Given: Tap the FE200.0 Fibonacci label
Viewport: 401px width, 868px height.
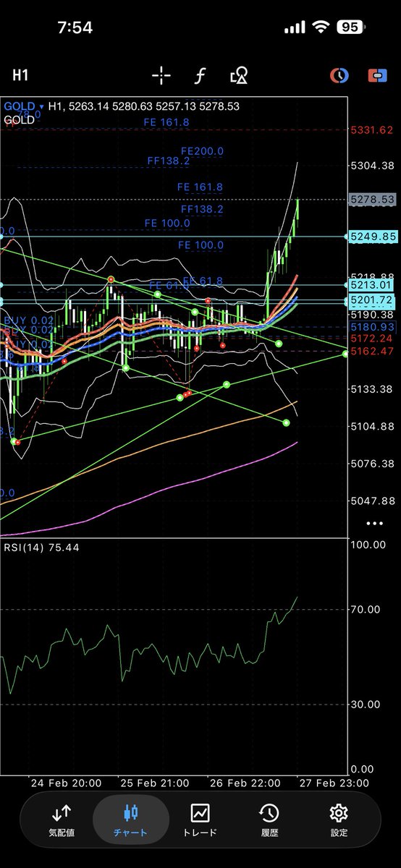Looking at the screenshot, I should point(202,151).
